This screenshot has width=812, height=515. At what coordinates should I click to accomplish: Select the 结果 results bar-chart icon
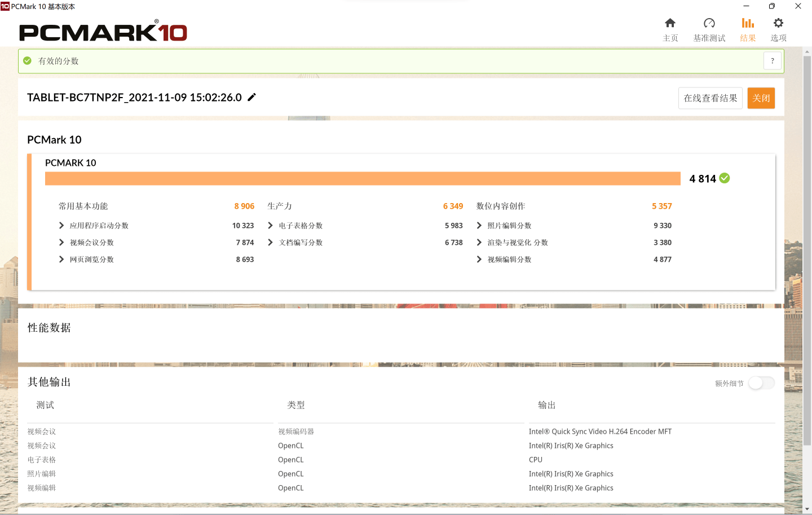tap(748, 23)
